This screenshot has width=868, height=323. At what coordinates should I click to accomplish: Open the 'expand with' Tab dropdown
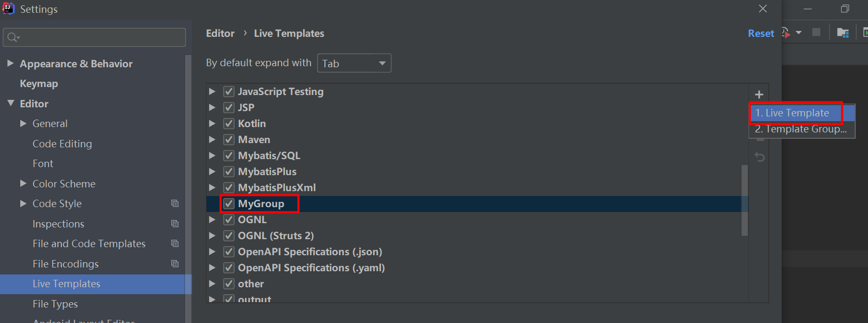coord(354,64)
